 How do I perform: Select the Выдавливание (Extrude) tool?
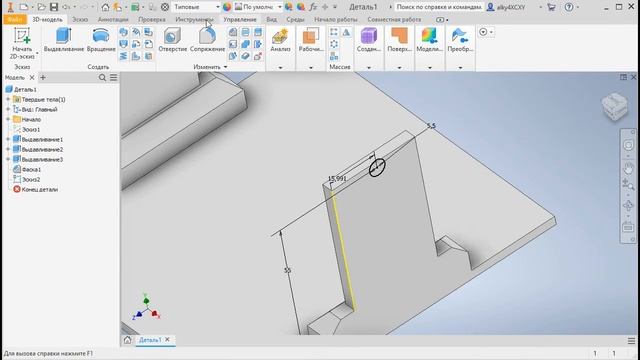point(64,40)
